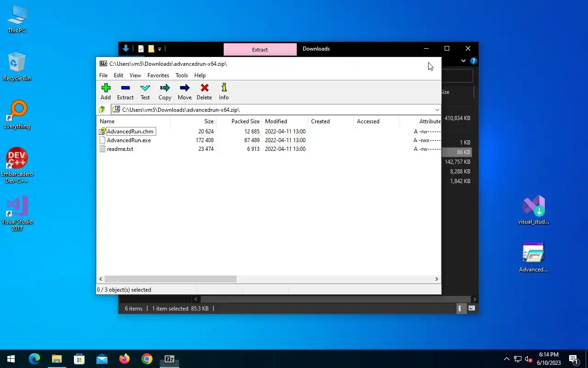Select the Advanced... desktop icon
Screen dimensions: 588x368
pos(533,258)
